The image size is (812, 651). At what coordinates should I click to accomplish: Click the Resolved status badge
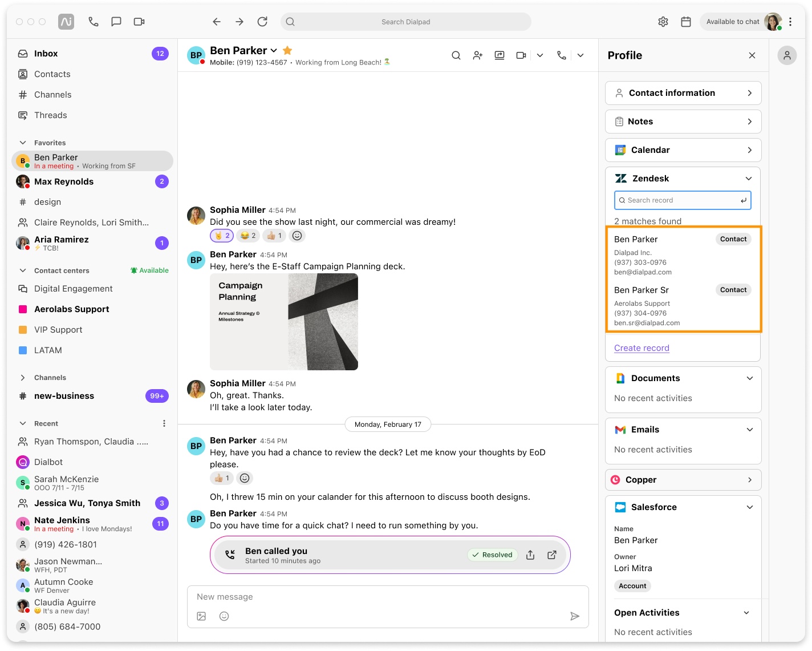pyautogui.click(x=492, y=555)
